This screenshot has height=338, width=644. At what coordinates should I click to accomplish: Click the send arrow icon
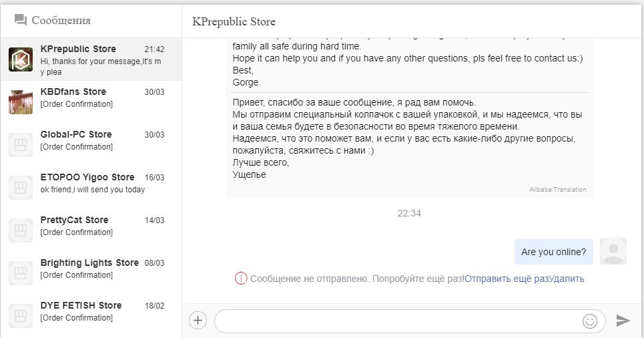(623, 321)
